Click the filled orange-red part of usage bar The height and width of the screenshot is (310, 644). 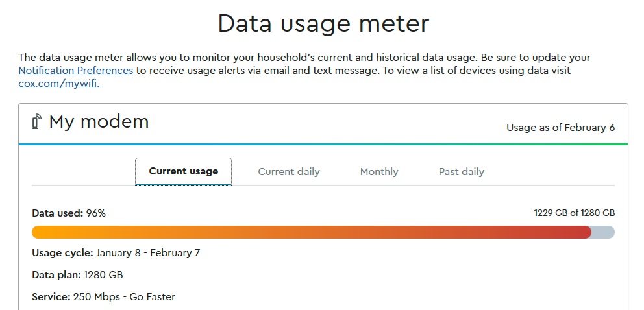point(312,232)
